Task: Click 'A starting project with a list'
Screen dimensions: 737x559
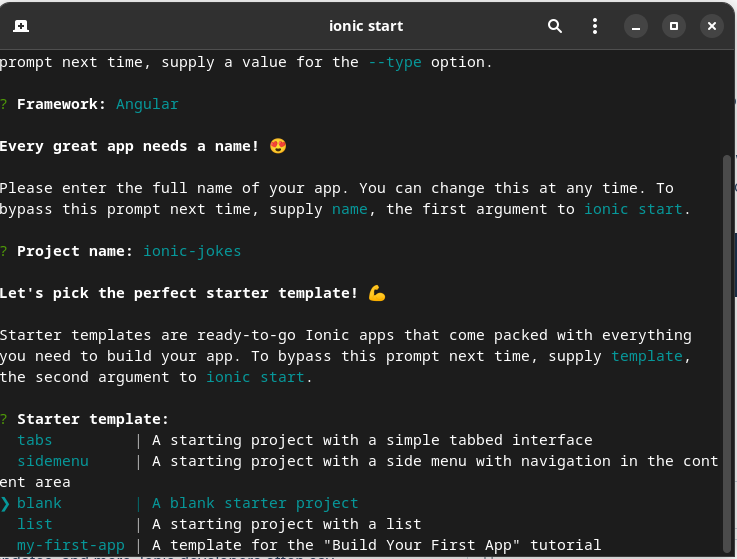Action: tap(287, 524)
